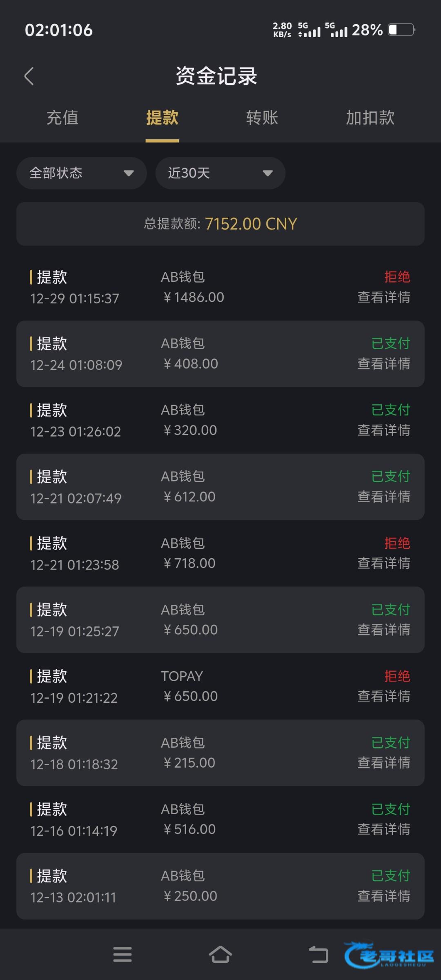The width and height of the screenshot is (441, 980).
Task: Open the 近30天 date range dropdown
Action: pos(220,173)
